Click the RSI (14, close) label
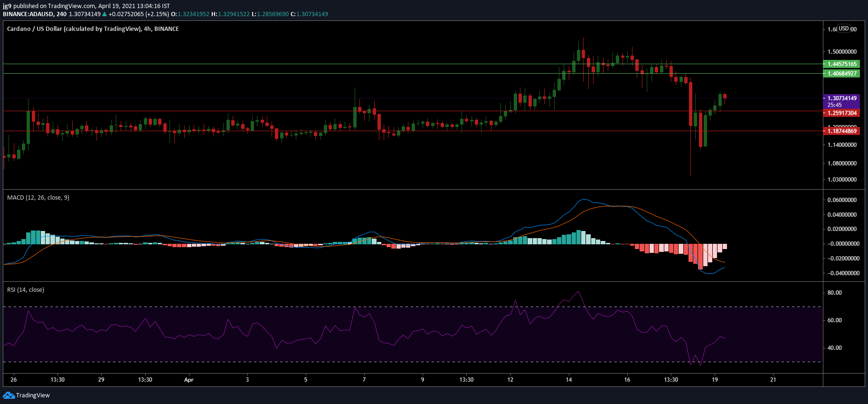Viewport: 868px width, 404px height. coord(26,290)
